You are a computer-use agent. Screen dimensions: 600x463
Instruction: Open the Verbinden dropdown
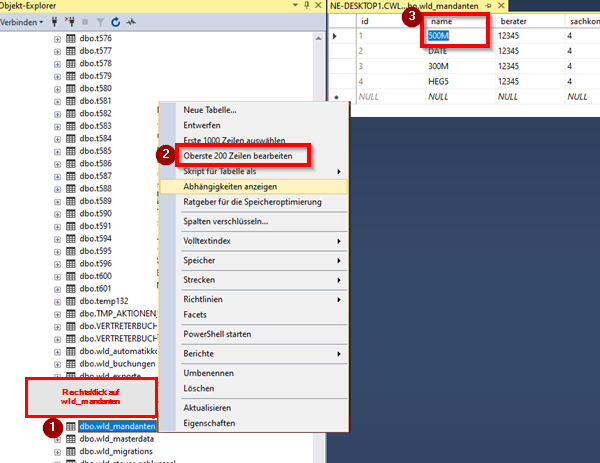(x=22, y=20)
